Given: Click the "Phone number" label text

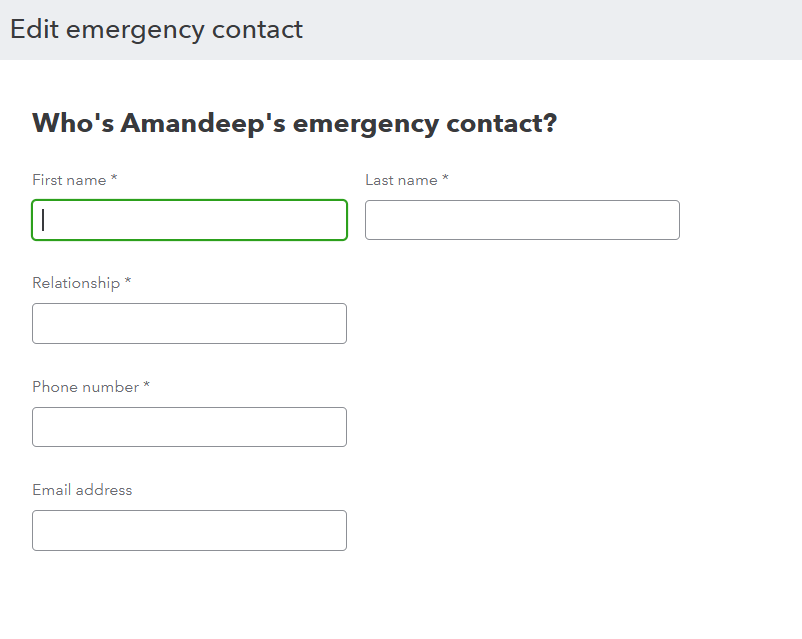Looking at the screenshot, I should (x=85, y=387).
